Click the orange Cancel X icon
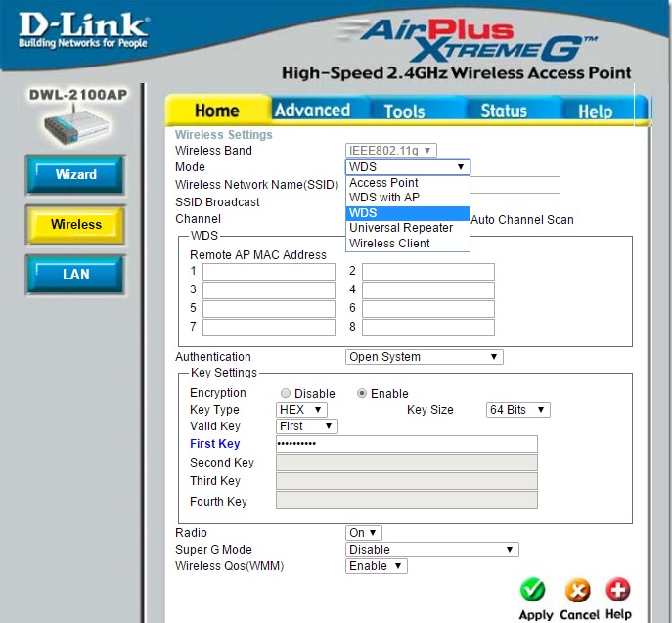 click(x=578, y=590)
